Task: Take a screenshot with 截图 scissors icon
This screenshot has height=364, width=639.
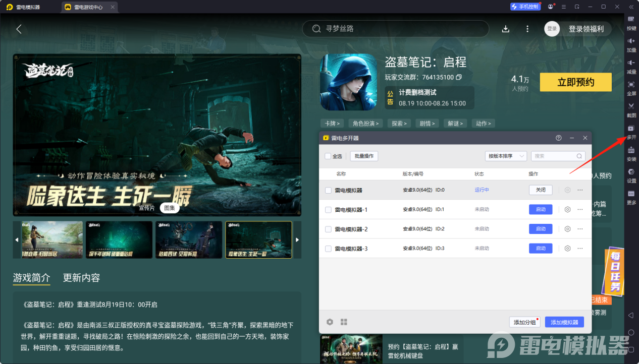Action: click(631, 106)
